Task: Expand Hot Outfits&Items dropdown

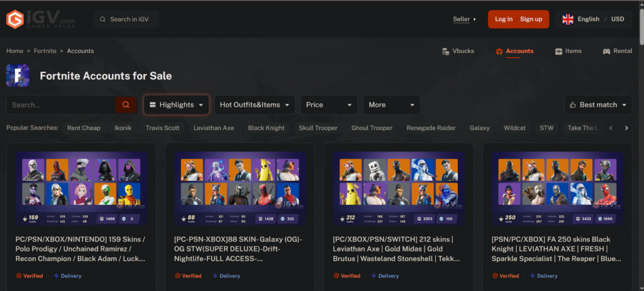Action: [254, 105]
